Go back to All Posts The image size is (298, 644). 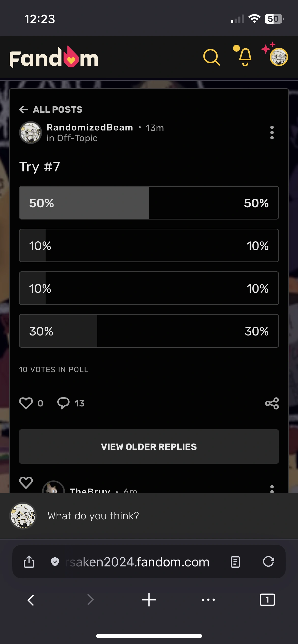tap(51, 110)
